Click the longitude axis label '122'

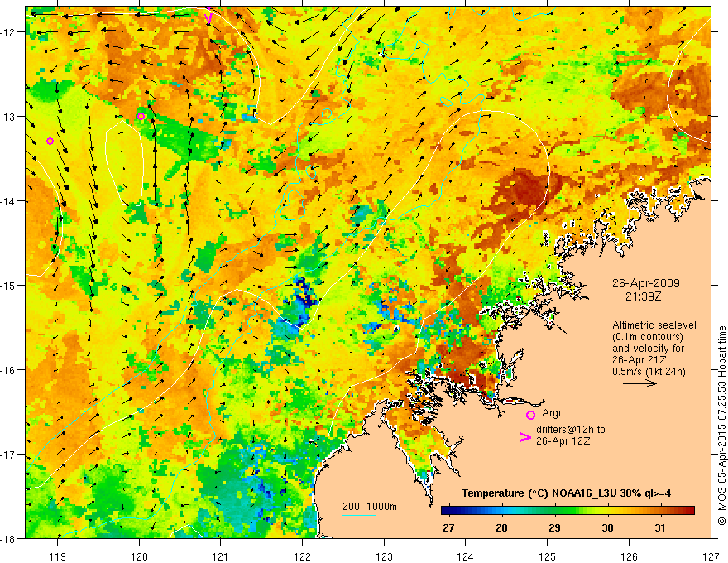pyautogui.click(x=302, y=556)
